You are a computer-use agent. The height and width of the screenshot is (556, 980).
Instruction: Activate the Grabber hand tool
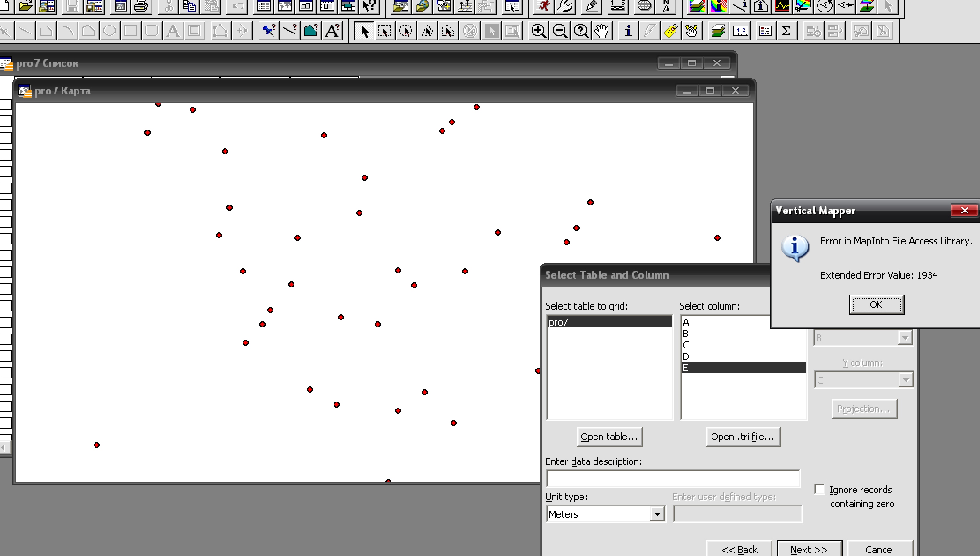pyautogui.click(x=602, y=31)
